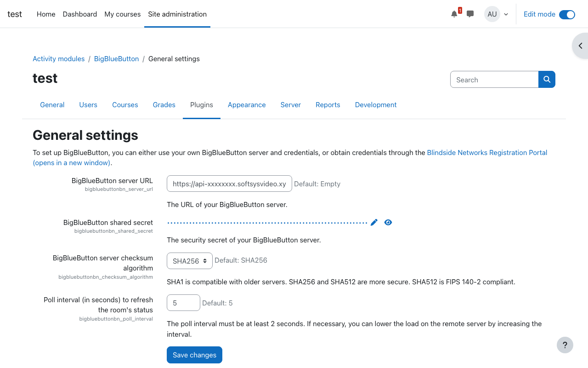Open the block drawer chevron

581,46
